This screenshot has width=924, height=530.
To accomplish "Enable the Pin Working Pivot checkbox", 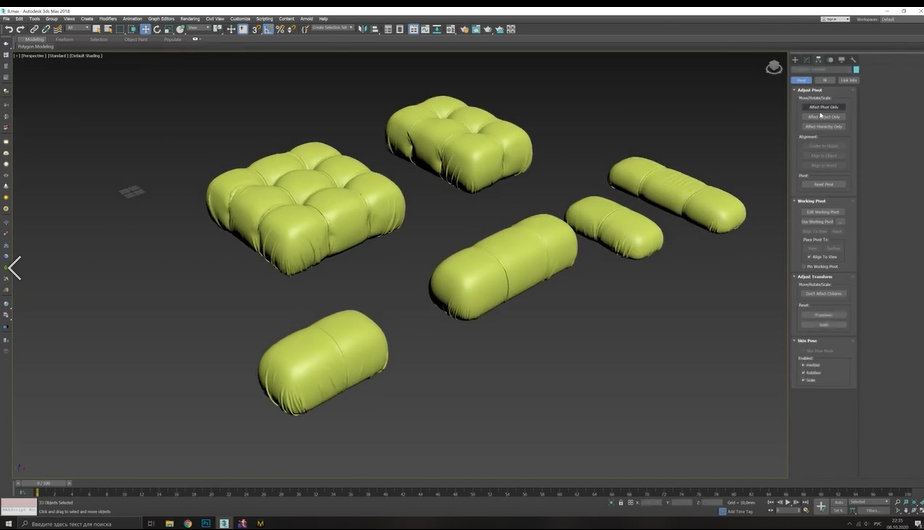I will point(803,266).
